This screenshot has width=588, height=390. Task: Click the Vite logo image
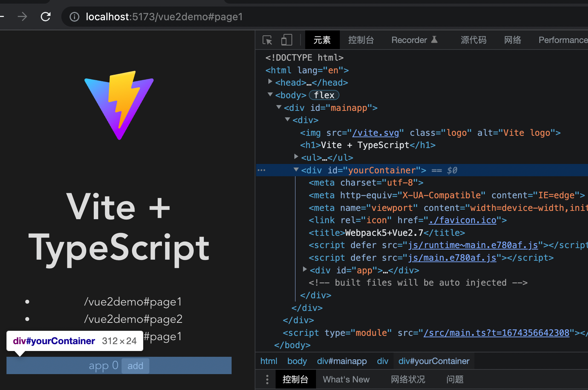[119, 105]
